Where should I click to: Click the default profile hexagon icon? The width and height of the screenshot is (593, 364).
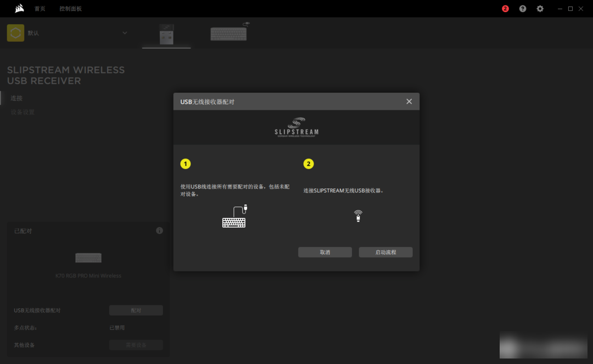[15, 33]
